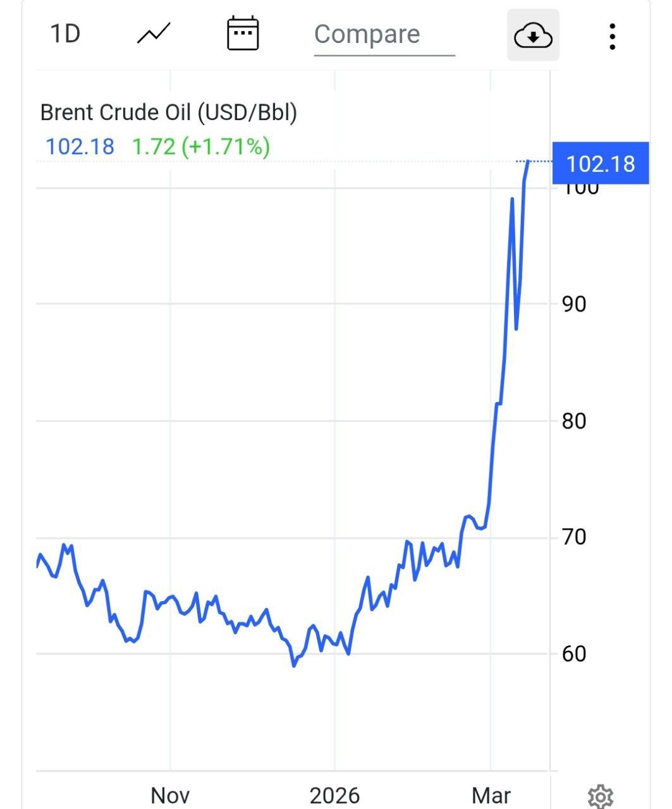Click the 80 price axis label
672x809 pixels.
(x=574, y=421)
